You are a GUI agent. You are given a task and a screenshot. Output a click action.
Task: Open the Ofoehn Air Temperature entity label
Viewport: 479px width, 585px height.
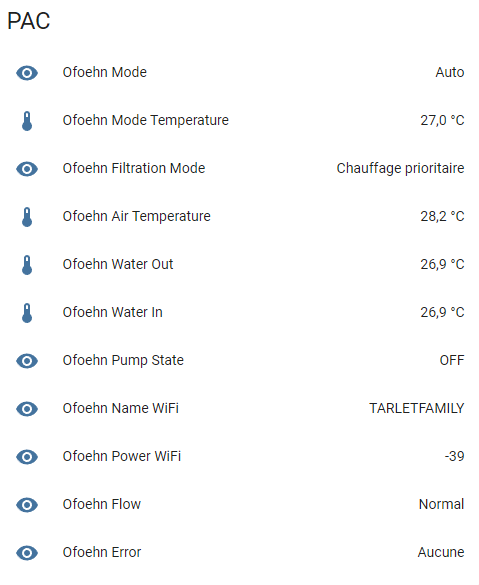pos(137,216)
